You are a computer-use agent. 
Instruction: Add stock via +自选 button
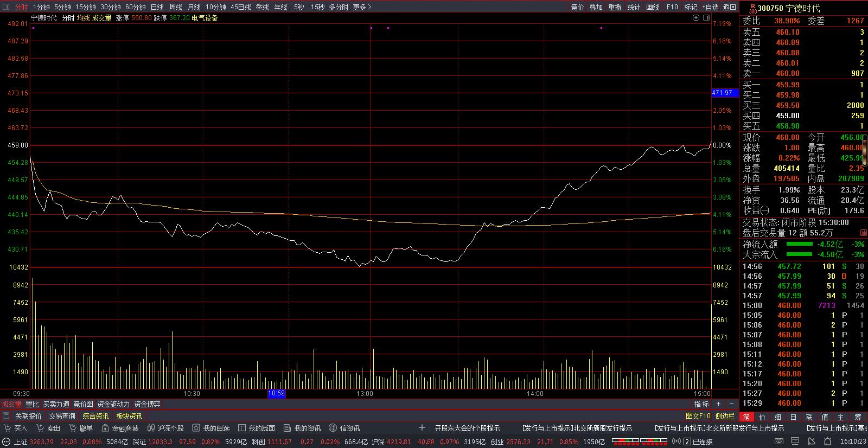click(x=710, y=7)
